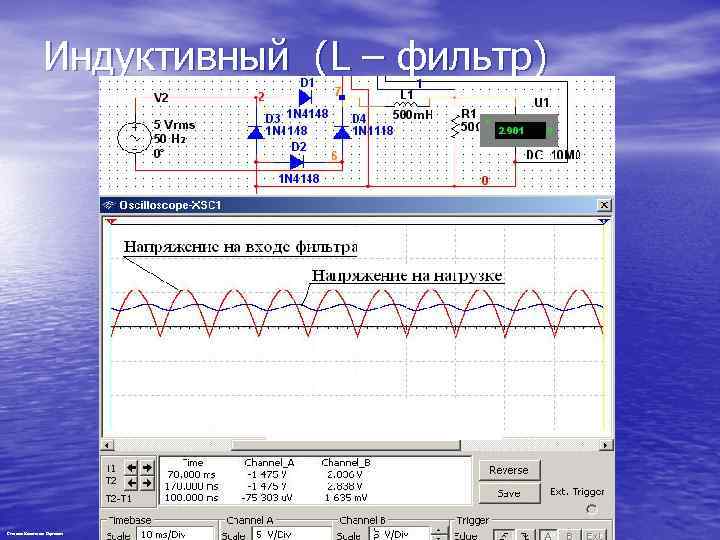Set trigger source to channel B
This screenshot has width=720, height=540.
tap(569, 535)
